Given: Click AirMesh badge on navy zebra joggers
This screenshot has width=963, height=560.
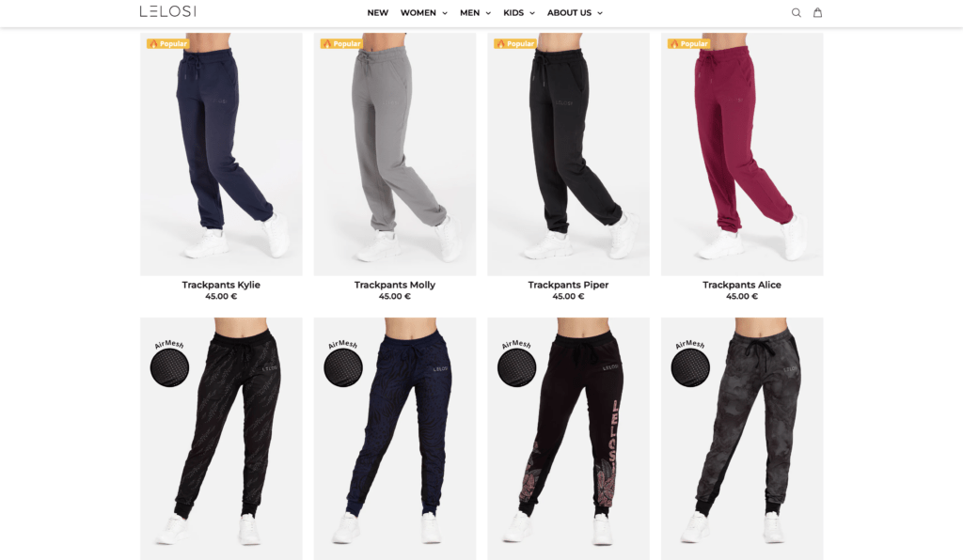Looking at the screenshot, I should click(343, 363).
